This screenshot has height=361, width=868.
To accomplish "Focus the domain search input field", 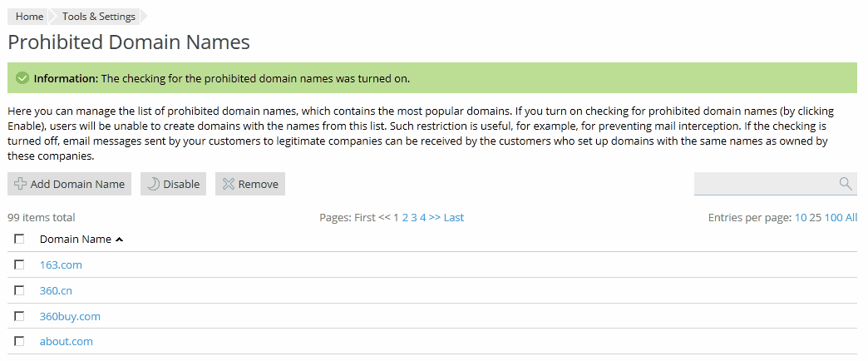I will [x=763, y=184].
